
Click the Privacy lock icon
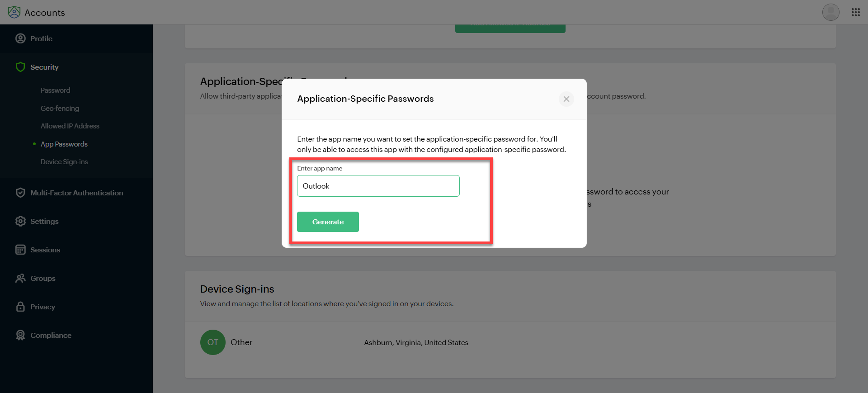pos(20,307)
